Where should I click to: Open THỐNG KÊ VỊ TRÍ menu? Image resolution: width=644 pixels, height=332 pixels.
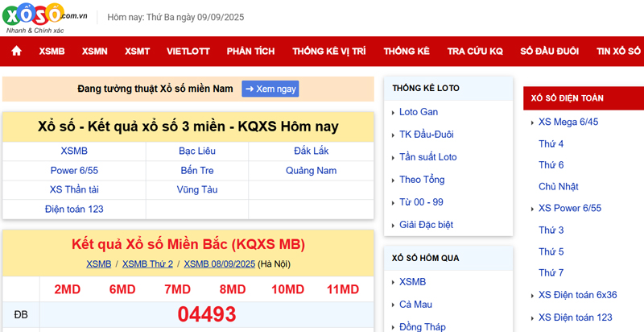[329, 52]
